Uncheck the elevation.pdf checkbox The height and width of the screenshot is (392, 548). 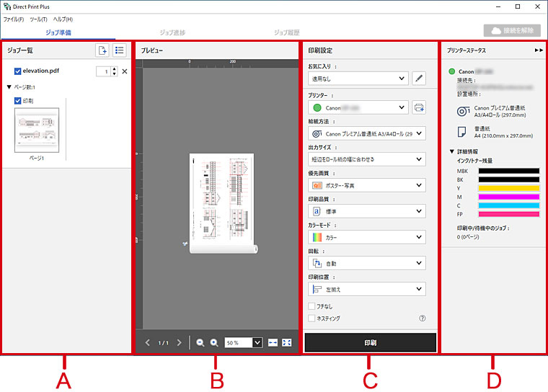(x=18, y=71)
